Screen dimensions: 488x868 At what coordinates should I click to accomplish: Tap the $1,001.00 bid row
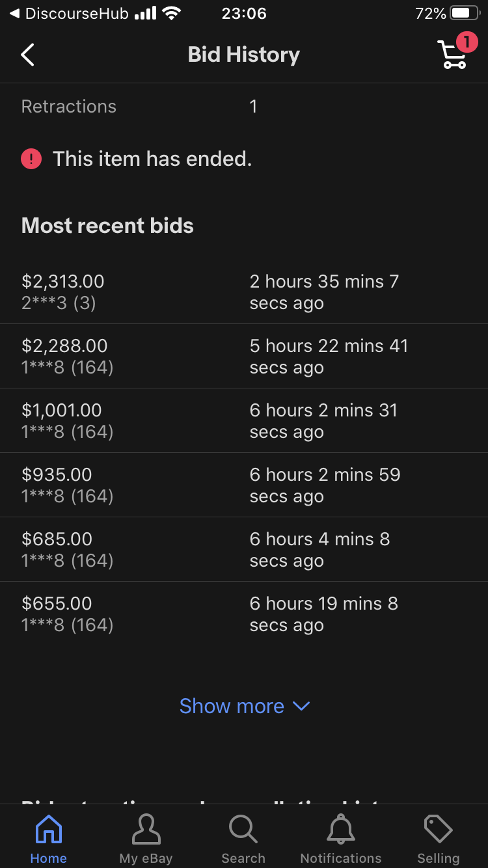coord(244,420)
